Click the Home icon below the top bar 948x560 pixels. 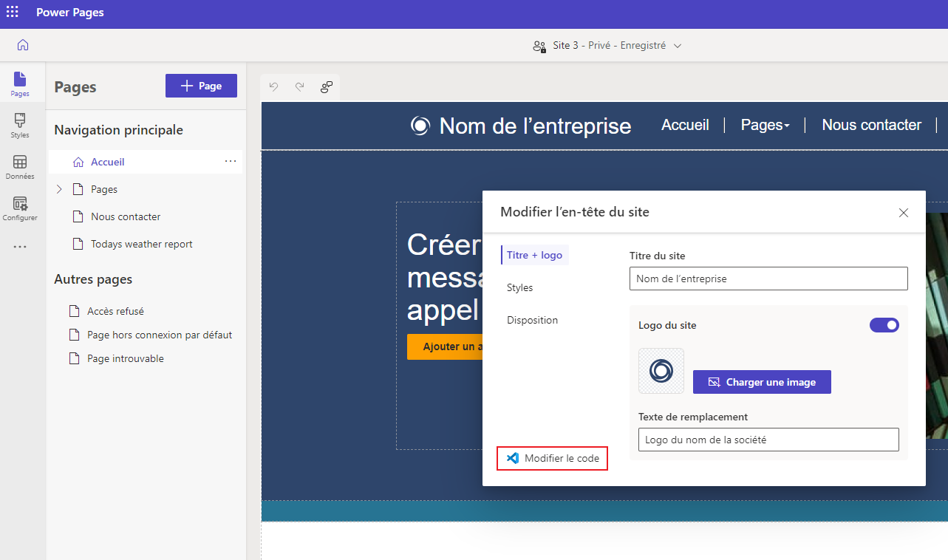[x=22, y=45]
